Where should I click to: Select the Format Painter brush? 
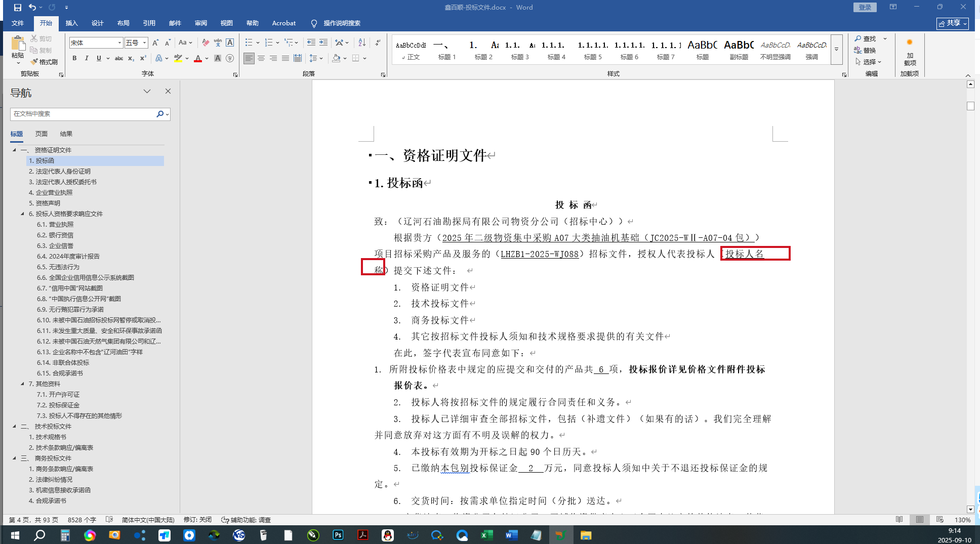[44, 62]
